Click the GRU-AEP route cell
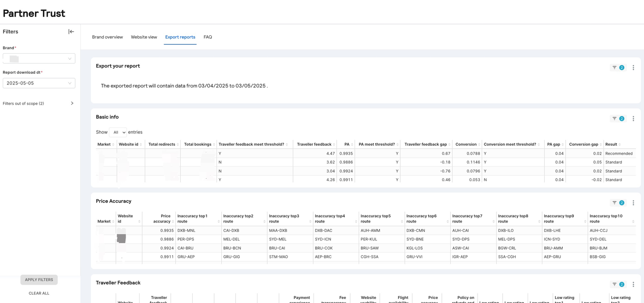The height and width of the screenshot is (303, 644). (186, 257)
